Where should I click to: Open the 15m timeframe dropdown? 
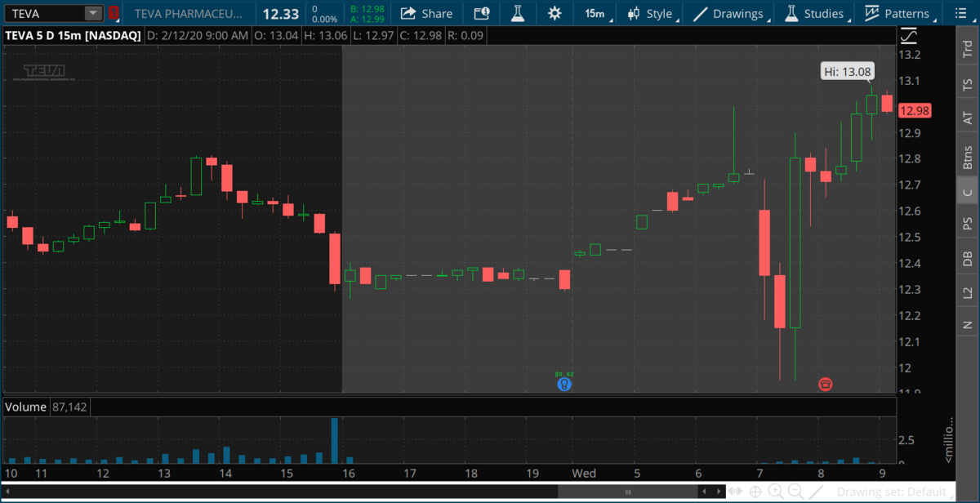pyautogui.click(x=595, y=13)
